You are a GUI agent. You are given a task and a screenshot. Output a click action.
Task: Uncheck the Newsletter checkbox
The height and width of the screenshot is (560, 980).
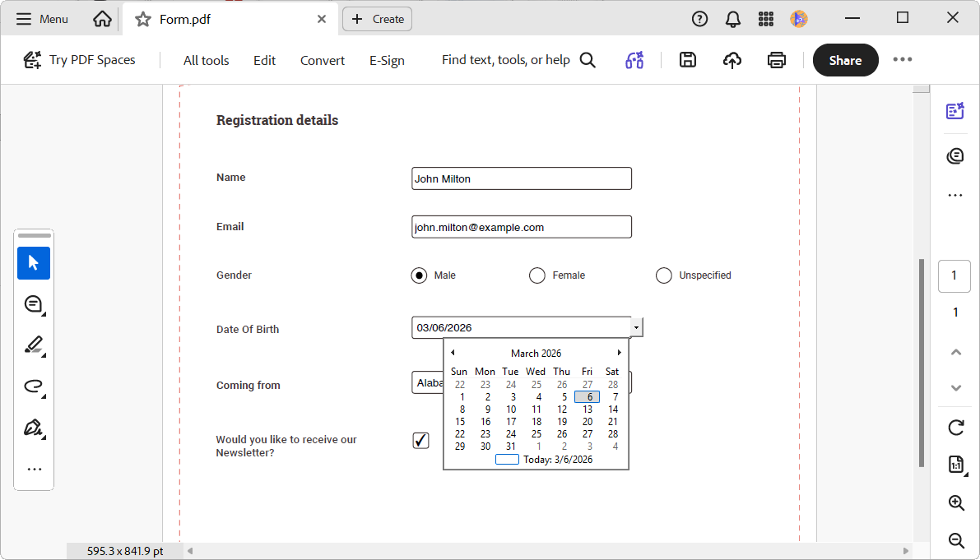point(420,441)
